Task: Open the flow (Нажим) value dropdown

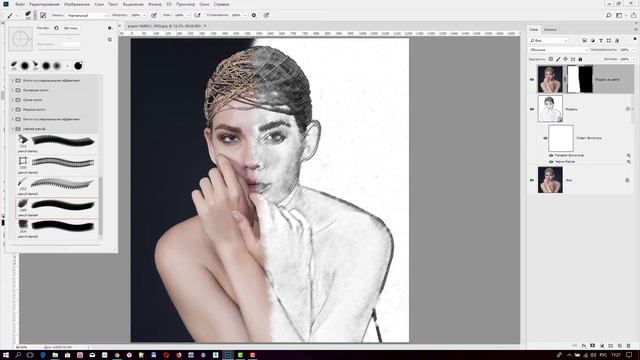Action: click(188, 15)
